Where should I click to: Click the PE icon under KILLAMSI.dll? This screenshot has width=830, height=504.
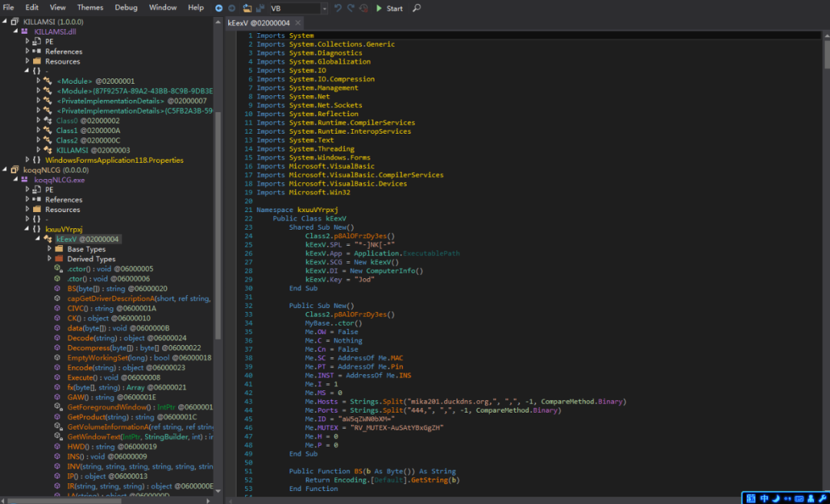pyautogui.click(x=37, y=41)
